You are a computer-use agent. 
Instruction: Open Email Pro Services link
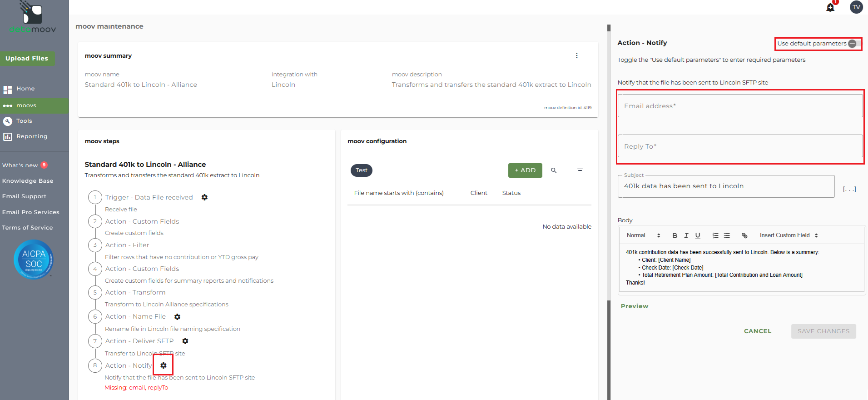point(30,212)
